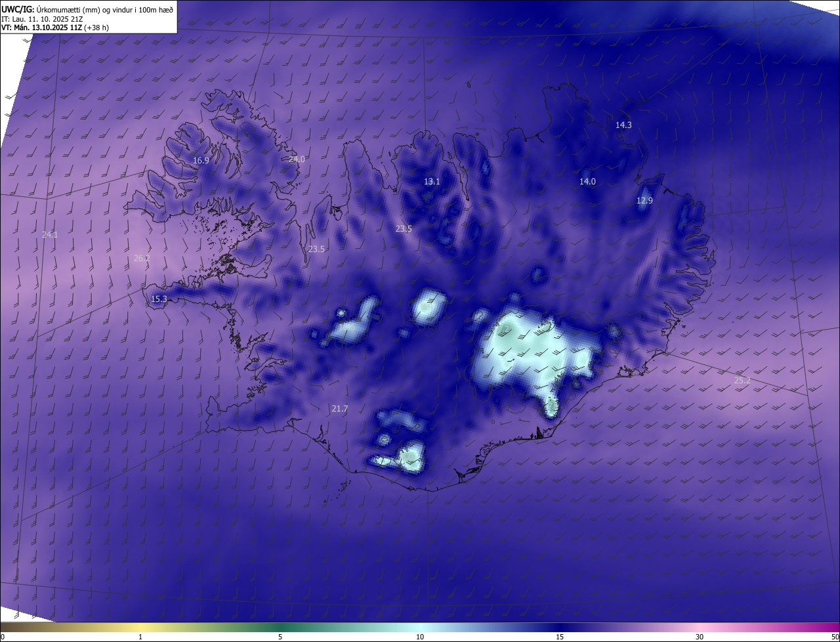Select the 24.1 value over the sea
The width and height of the screenshot is (840, 642).
(50, 234)
